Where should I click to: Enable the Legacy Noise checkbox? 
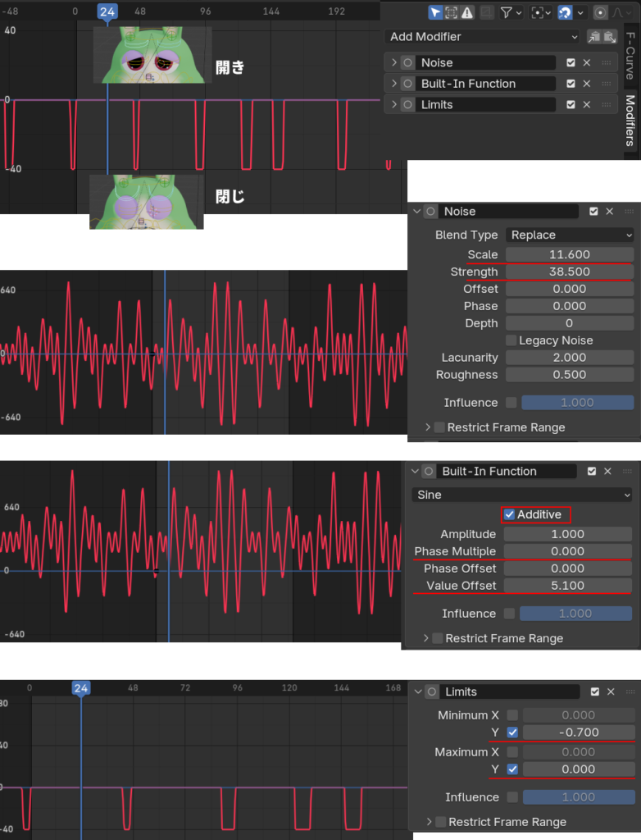(511, 340)
